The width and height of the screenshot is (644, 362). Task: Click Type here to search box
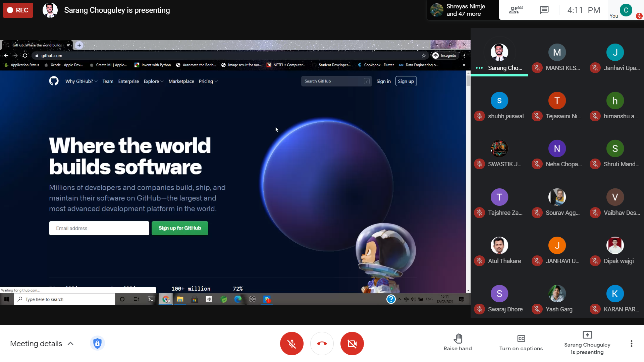(64, 299)
